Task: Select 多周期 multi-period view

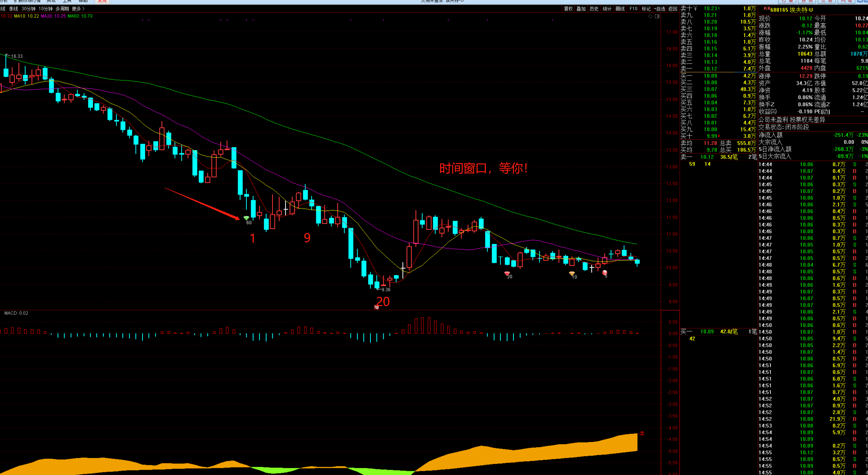Action: [62, 9]
